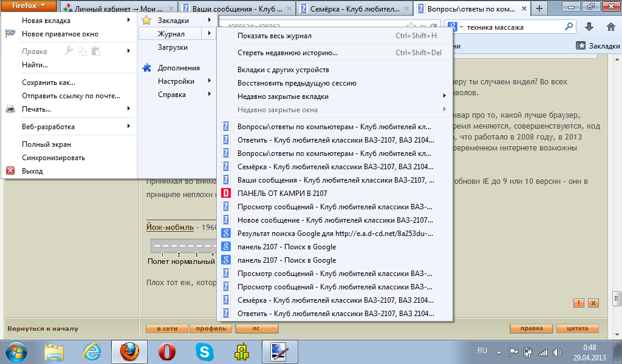Open Windows Explorer from the taskbar
This screenshot has height=364, width=622.
[x=54, y=352]
